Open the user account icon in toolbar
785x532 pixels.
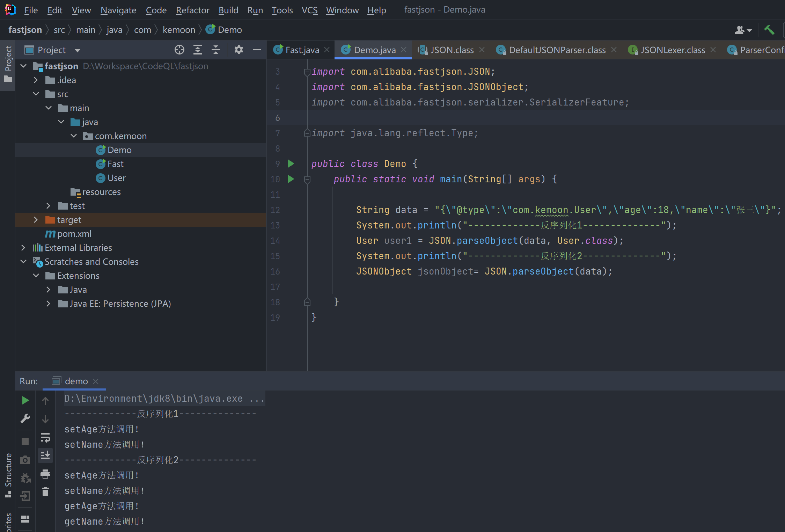coord(743,30)
